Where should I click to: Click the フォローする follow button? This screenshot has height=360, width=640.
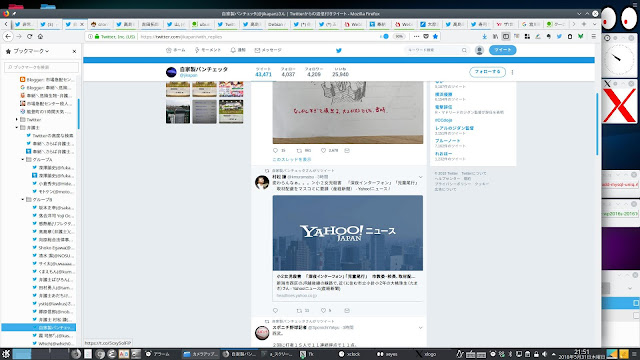(x=487, y=72)
